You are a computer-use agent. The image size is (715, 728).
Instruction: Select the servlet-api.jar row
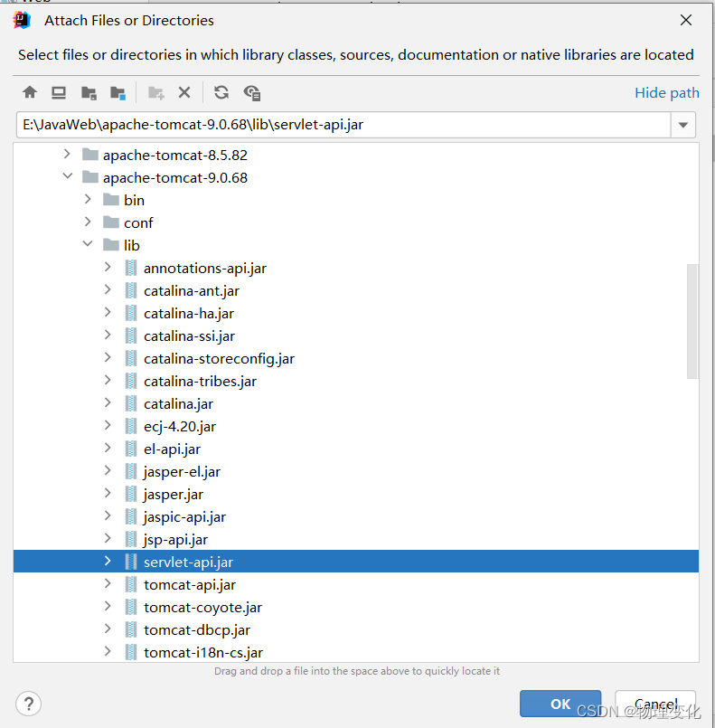click(x=356, y=562)
